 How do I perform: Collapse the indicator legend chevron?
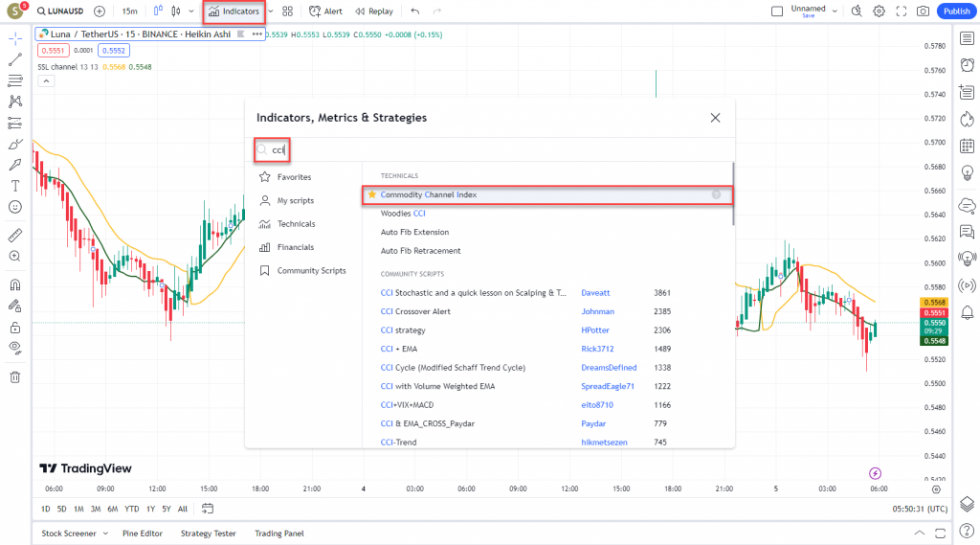coord(46,81)
